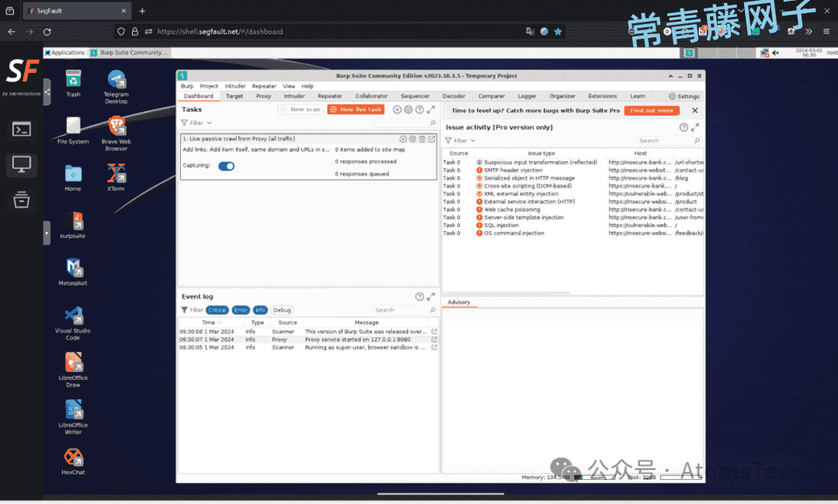This screenshot has width=838, height=504.
Task: Switch to the Decoder tab
Action: (454, 96)
